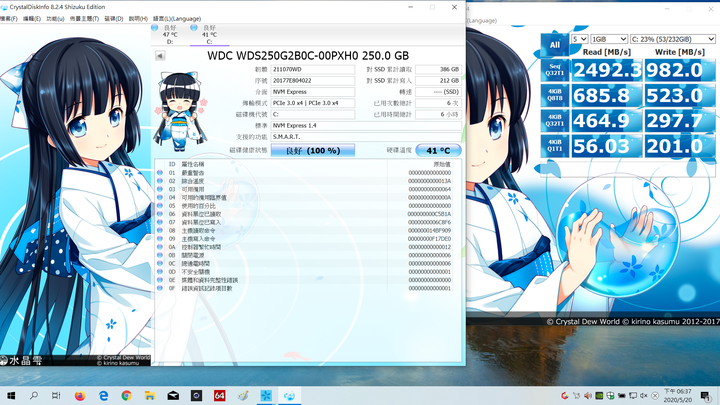Image resolution: width=720 pixels, height=405 pixels.
Task: Select the attribute row with ID 0D
Action: (304, 272)
